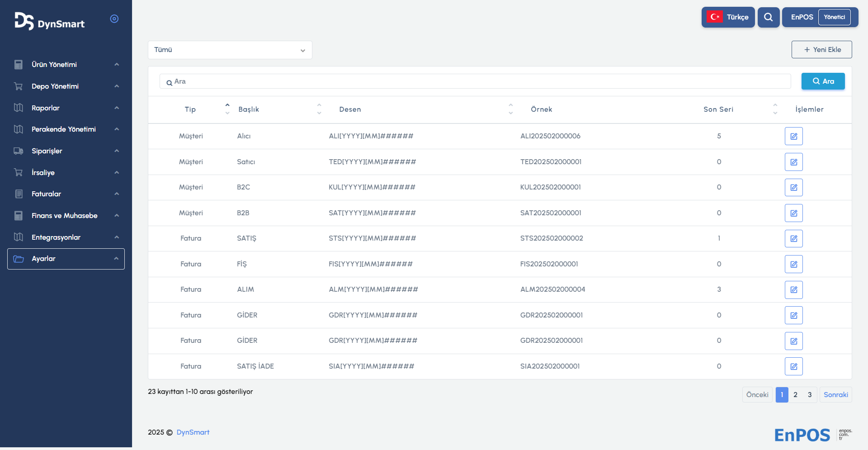
Task: Click edit icon for the SATIŞ row
Action: (793, 238)
